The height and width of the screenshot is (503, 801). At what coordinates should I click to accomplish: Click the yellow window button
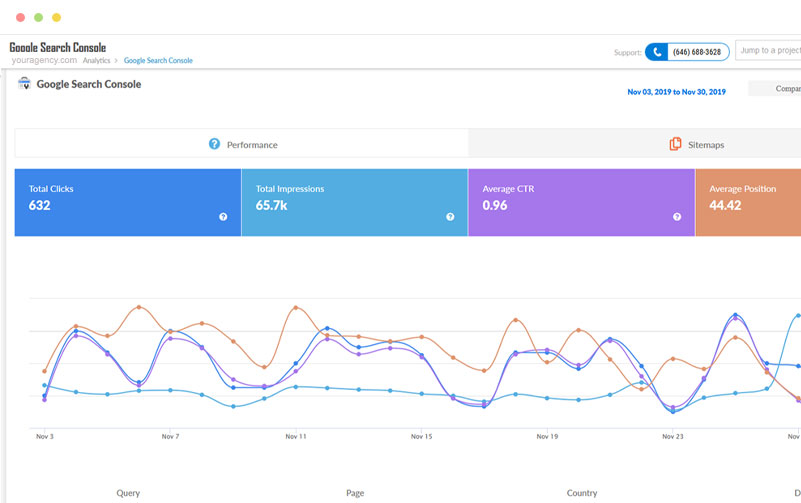pos(56,17)
